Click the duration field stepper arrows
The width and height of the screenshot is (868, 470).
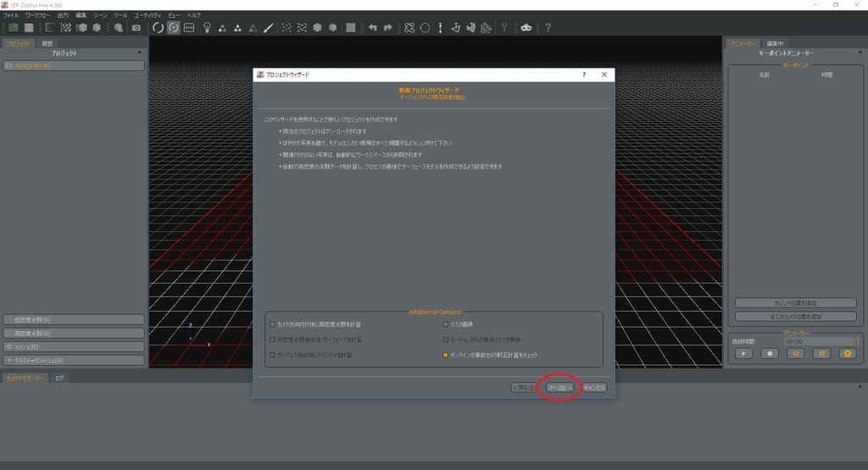855,342
